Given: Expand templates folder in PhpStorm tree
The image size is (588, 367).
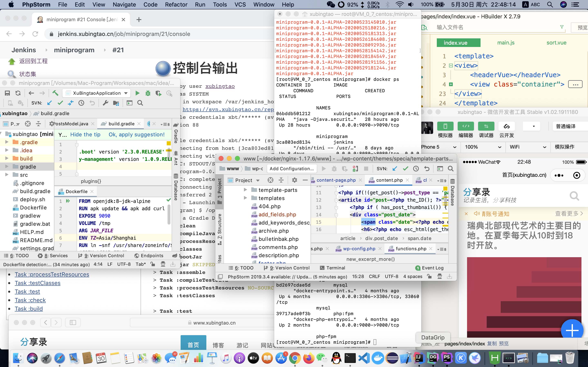Looking at the screenshot, I should [x=245, y=198].
